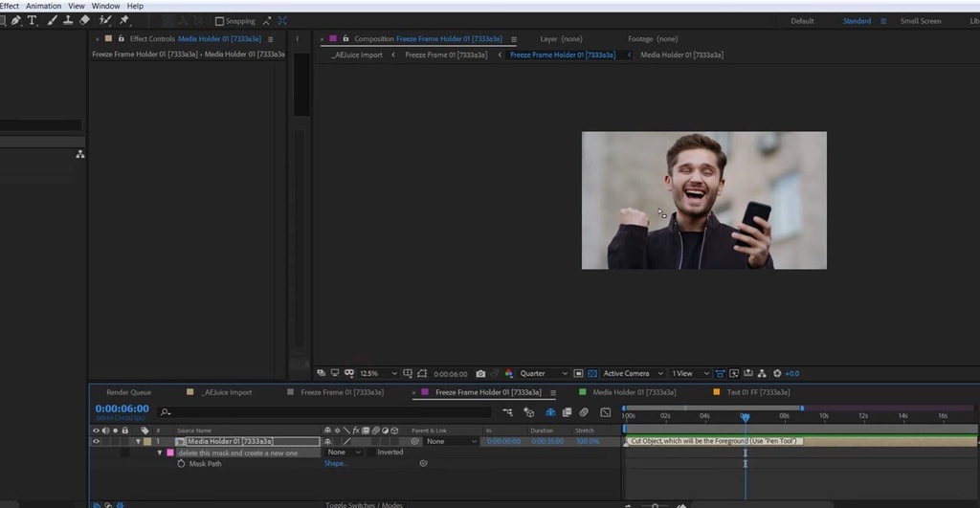Toggle the Frame Blending switch in the timeline
Viewport: 980px width, 508px height.
click(567, 412)
